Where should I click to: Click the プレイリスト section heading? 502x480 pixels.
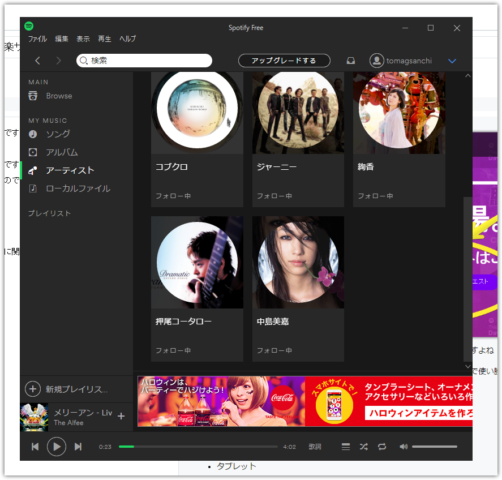(49, 213)
